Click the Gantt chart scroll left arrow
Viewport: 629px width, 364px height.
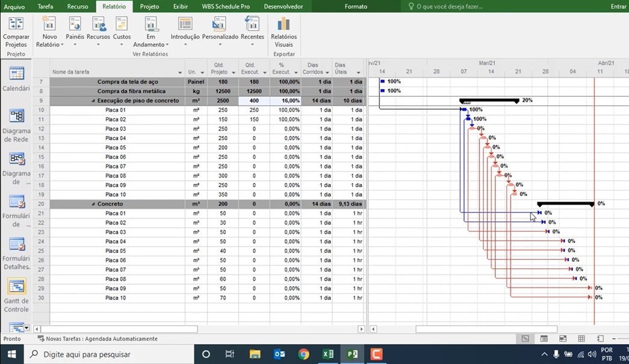tap(373, 329)
